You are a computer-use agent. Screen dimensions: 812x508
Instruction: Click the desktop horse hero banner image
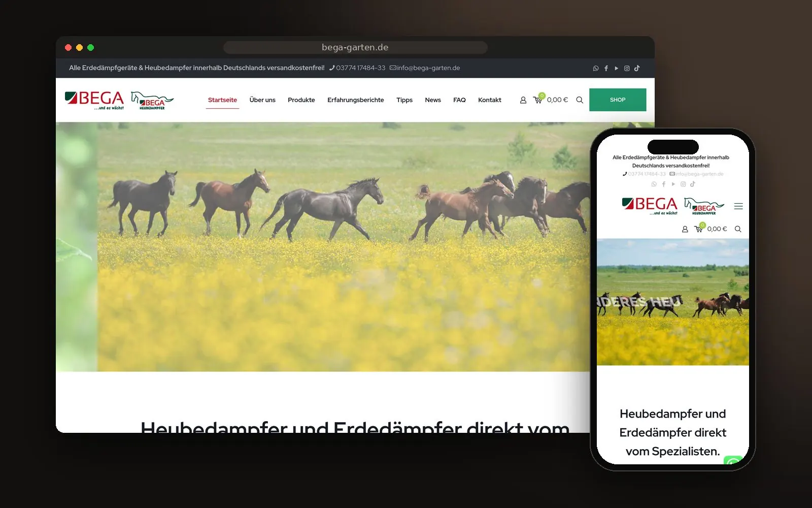pos(323,247)
